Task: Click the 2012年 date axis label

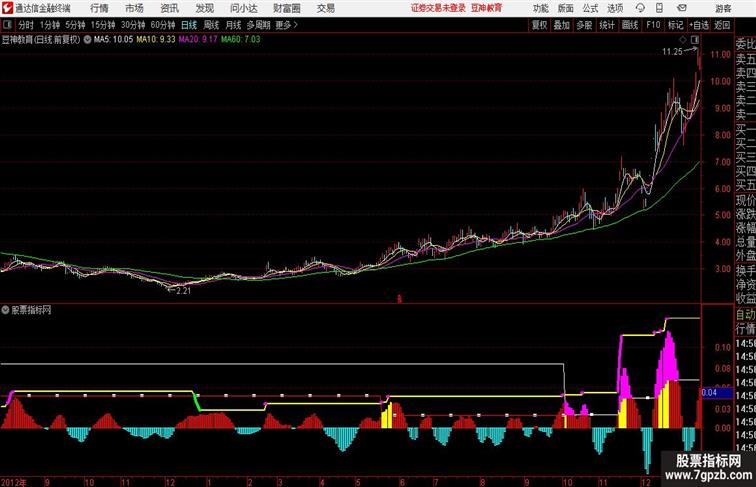Action: [x=14, y=482]
